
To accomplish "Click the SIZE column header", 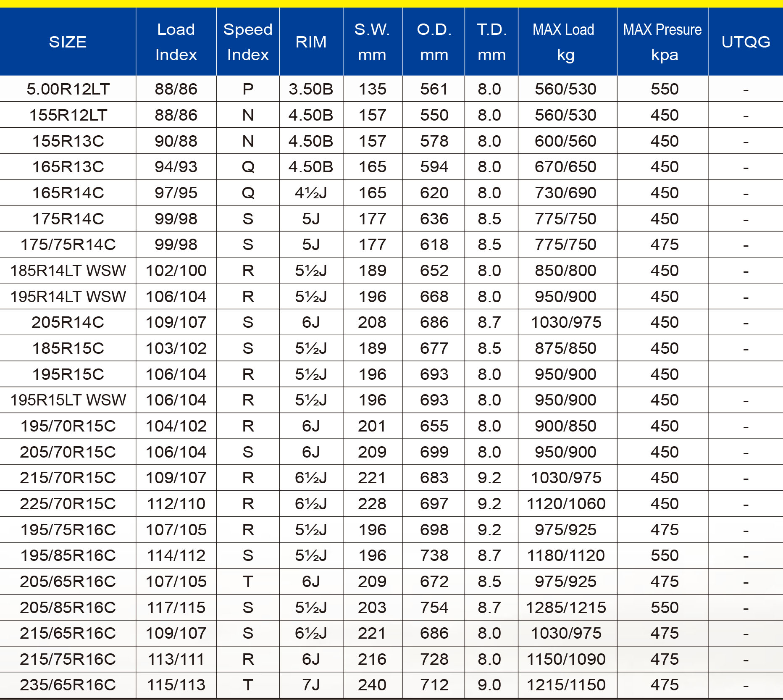I will [68, 42].
